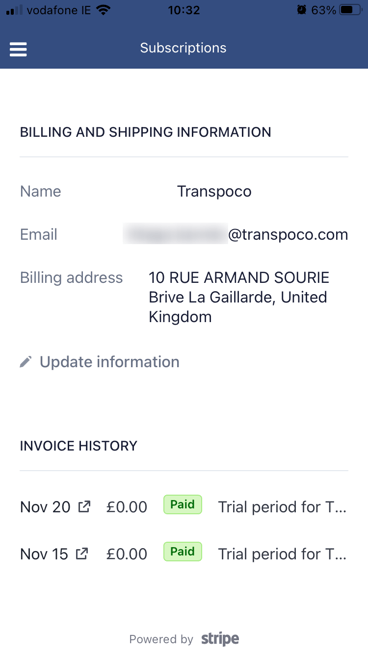This screenshot has width=368, height=654.
Task: Click the billing address text
Action: (x=239, y=297)
